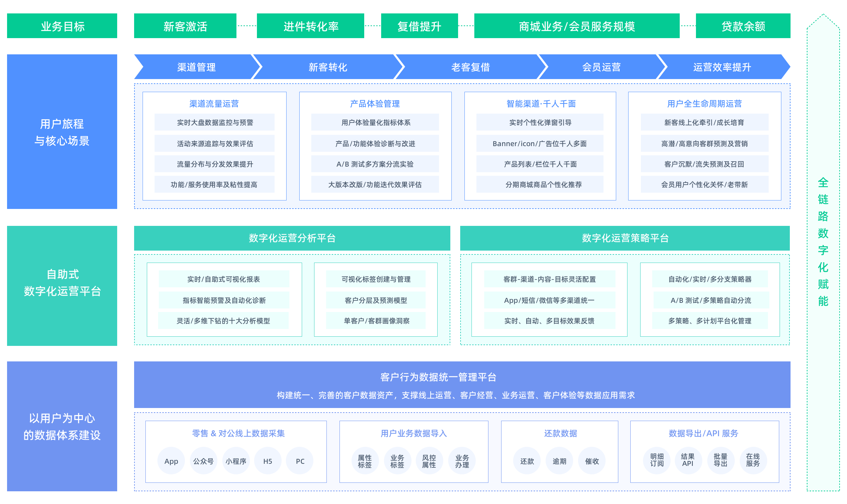847x504 pixels.
Task: Select 自动化/实时/多分支策略器 item
Action: click(x=710, y=279)
